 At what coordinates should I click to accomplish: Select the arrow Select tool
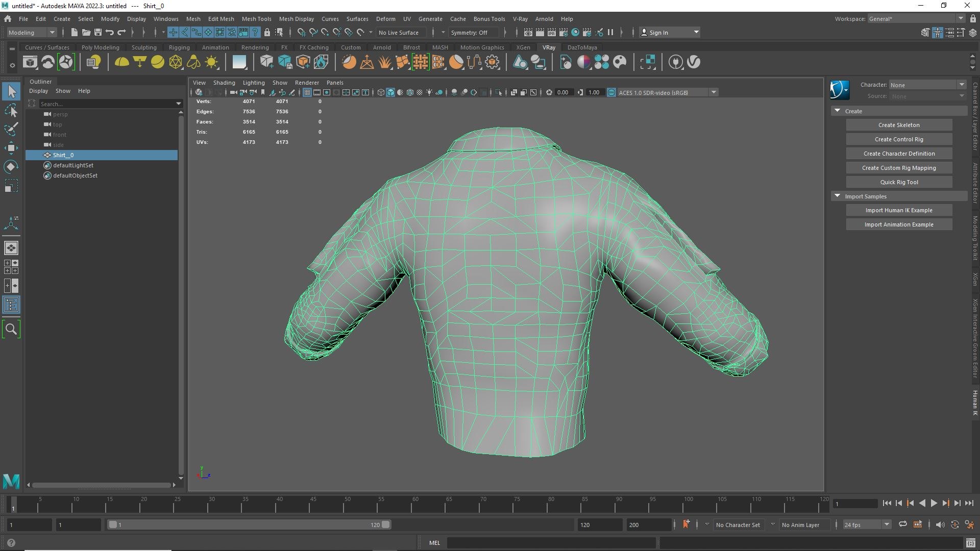(x=11, y=92)
